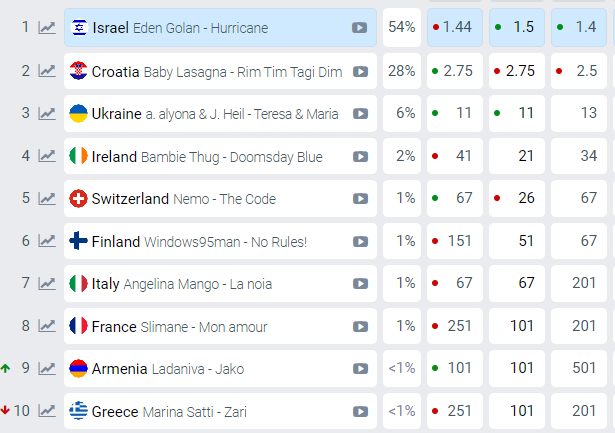Click Israel's 1.44 odds cell
This screenshot has width=615, height=433.
click(x=454, y=28)
